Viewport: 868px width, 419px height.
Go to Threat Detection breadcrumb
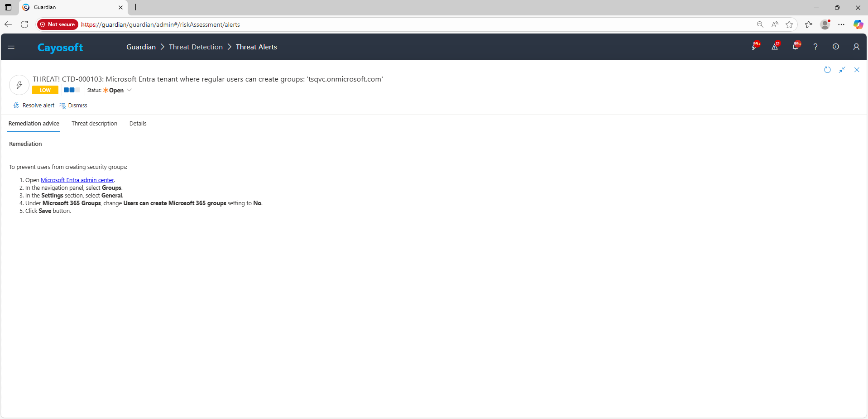[196, 47]
